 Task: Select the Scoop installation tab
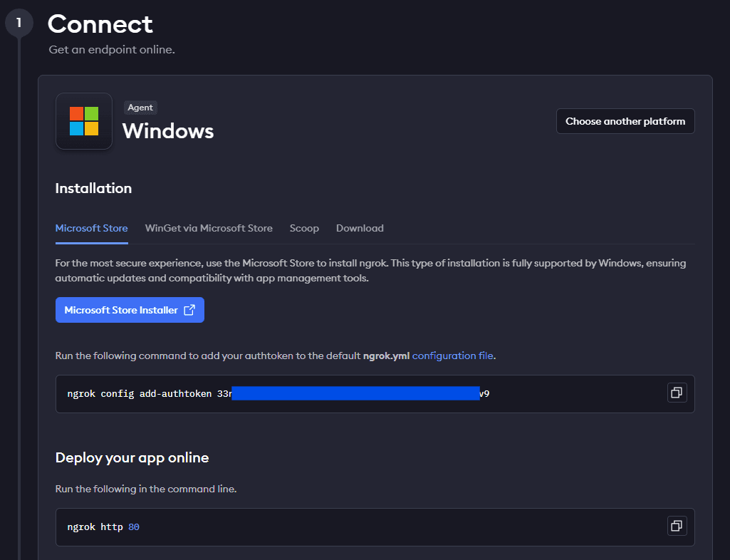304,228
